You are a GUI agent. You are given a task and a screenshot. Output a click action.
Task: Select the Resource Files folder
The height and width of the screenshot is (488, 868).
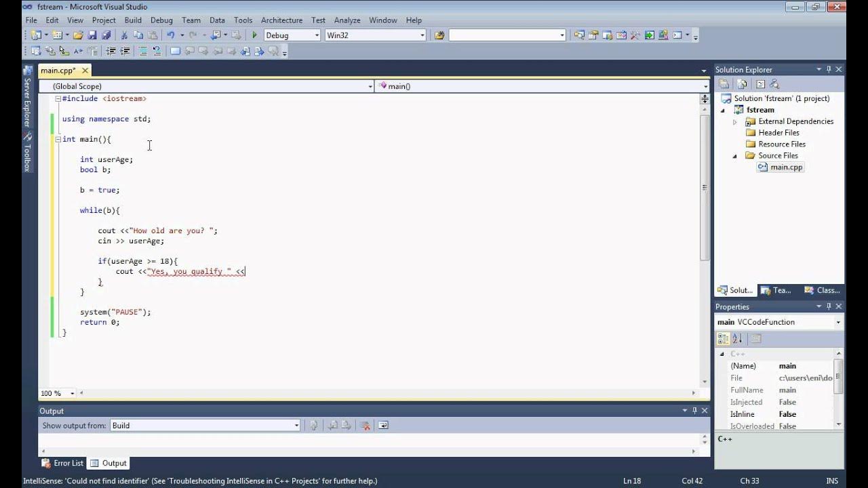[782, 144]
